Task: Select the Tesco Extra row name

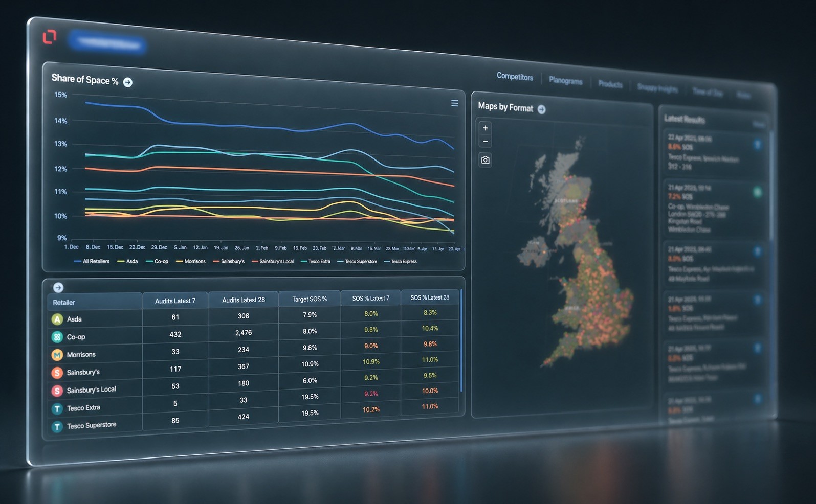Action: 83,407
